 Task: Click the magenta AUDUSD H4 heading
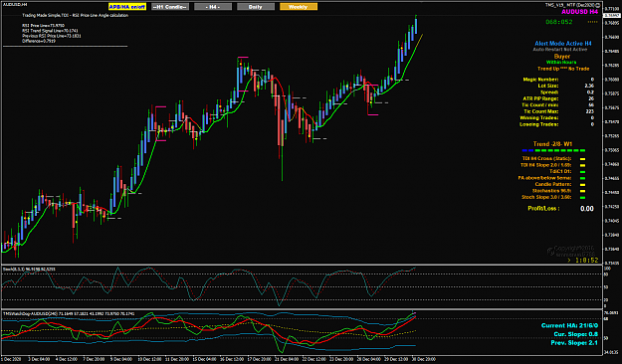pos(579,12)
